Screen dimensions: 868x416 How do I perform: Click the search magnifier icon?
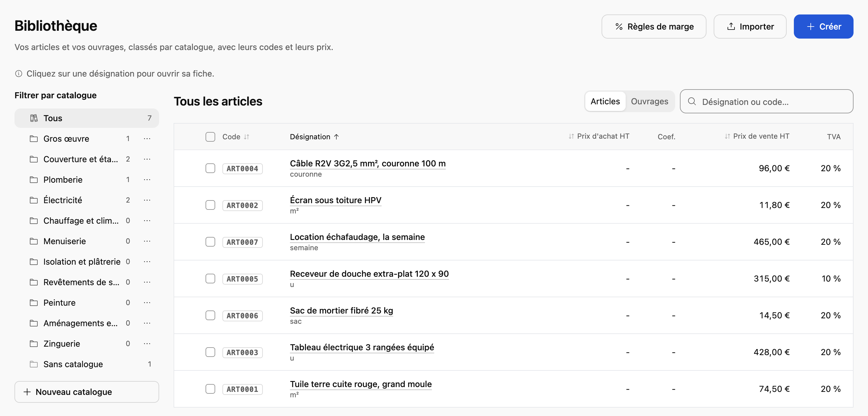point(692,102)
